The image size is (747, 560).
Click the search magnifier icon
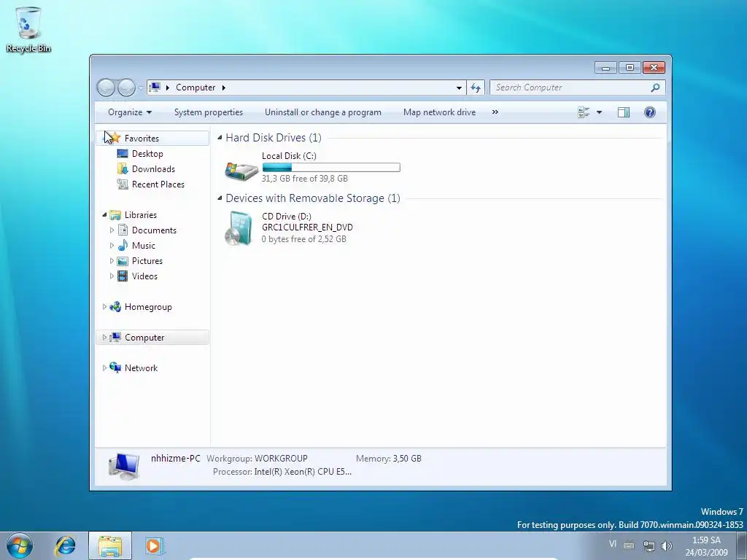(x=656, y=87)
